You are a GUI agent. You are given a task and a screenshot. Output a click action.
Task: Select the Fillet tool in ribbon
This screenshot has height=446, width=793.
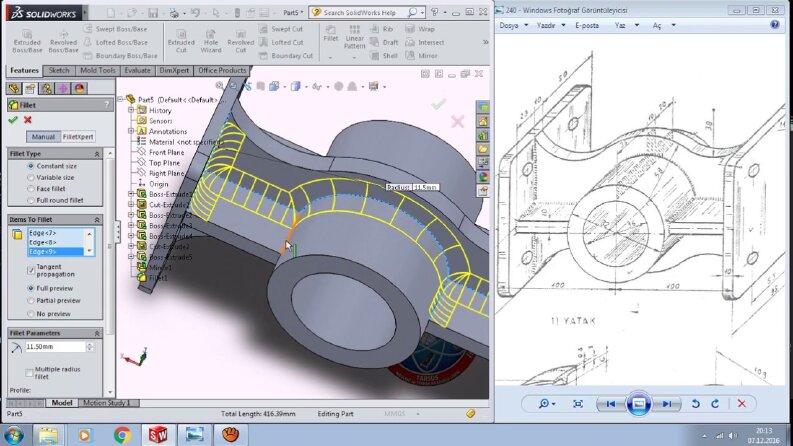point(331,33)
